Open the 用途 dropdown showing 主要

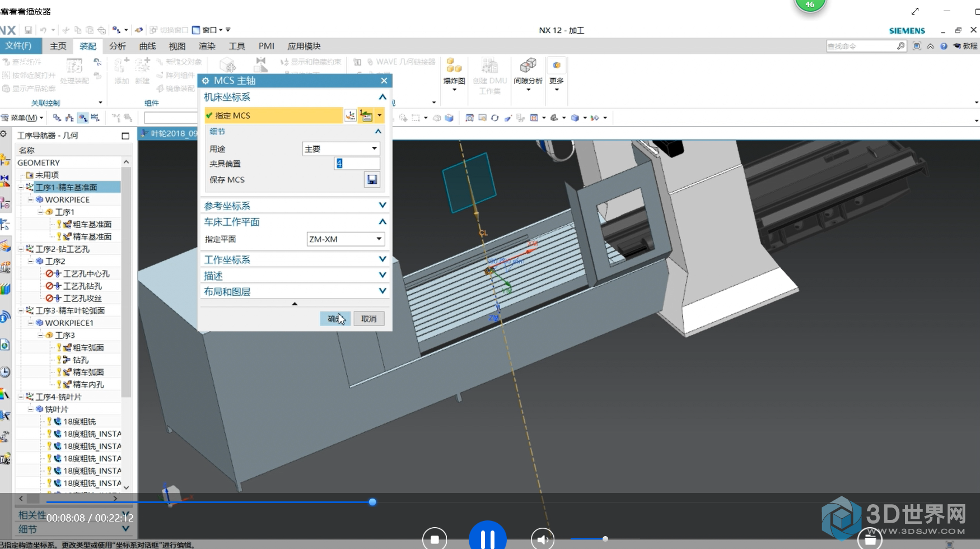[x=341, y=148]
